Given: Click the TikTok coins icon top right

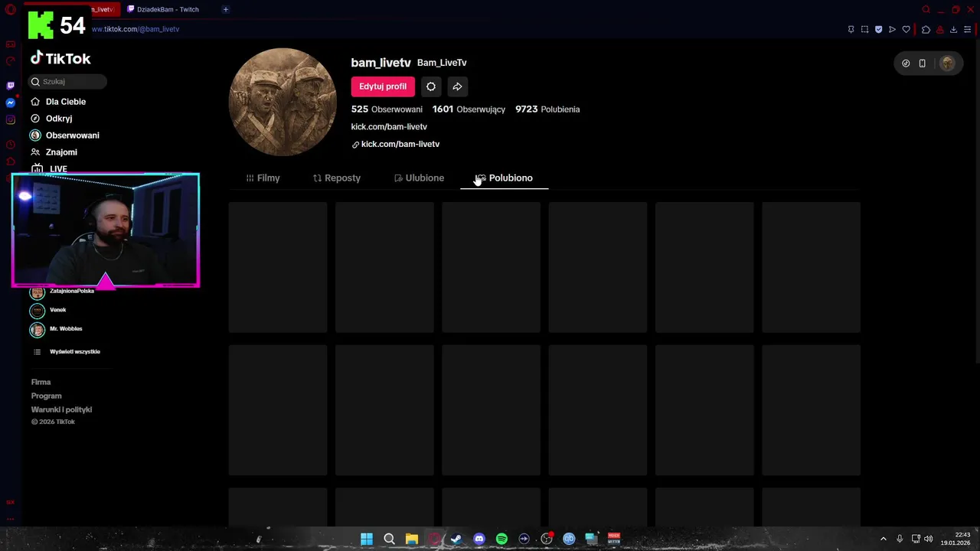Looking at the screenshot, I should pyautogui.click(x=906, y=64).
